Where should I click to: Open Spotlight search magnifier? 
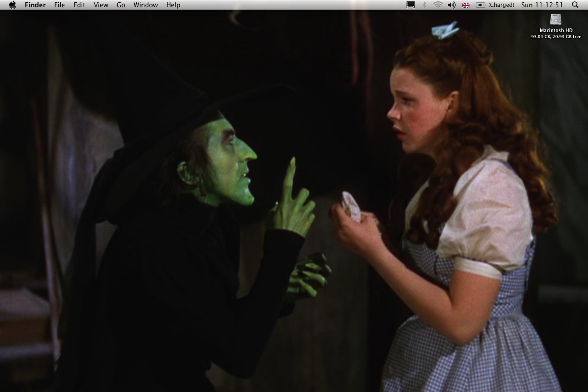pyautogui.click(x=575, y=5)
